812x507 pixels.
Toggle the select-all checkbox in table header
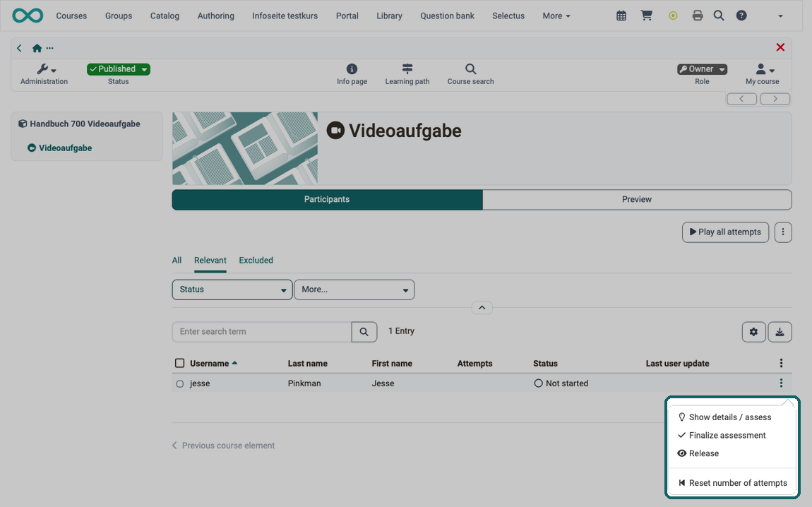click(179, 363)
